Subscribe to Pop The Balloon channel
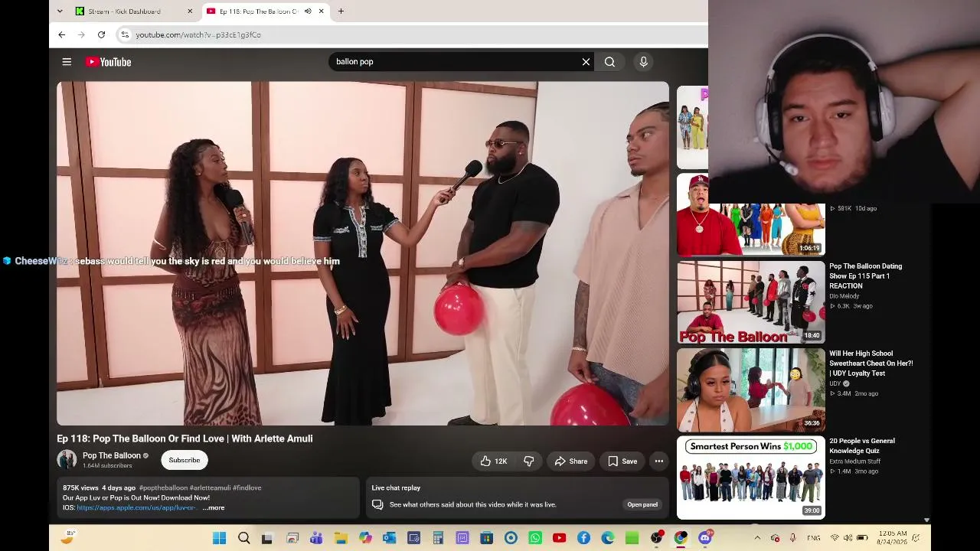The height and width of the screenshot is (551, 980). click(x=184, y=460)
